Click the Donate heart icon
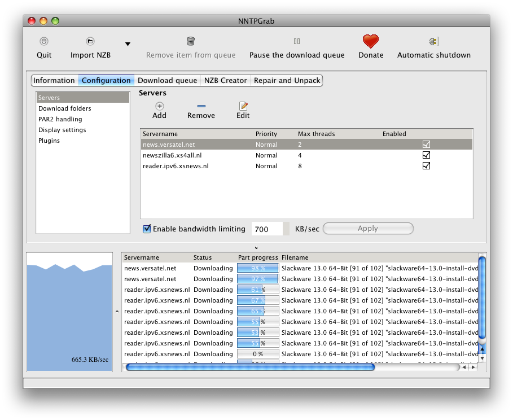 point(371,41)
